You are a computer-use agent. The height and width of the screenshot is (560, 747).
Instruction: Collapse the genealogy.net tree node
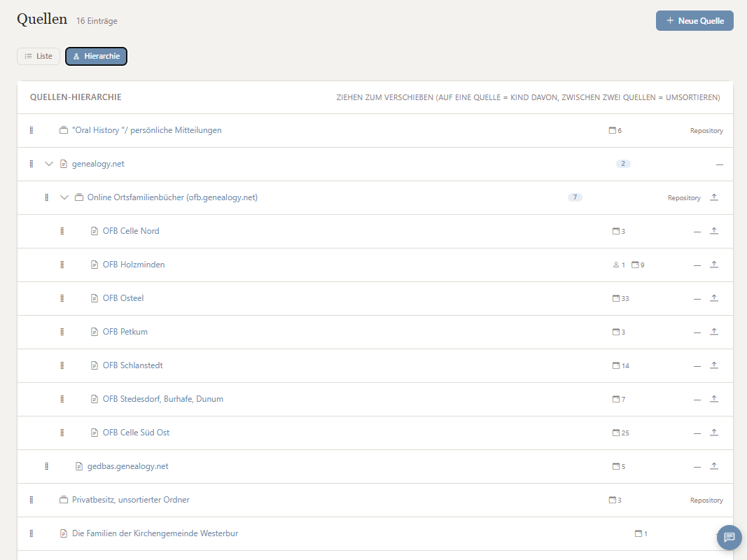tap(48, 164)
